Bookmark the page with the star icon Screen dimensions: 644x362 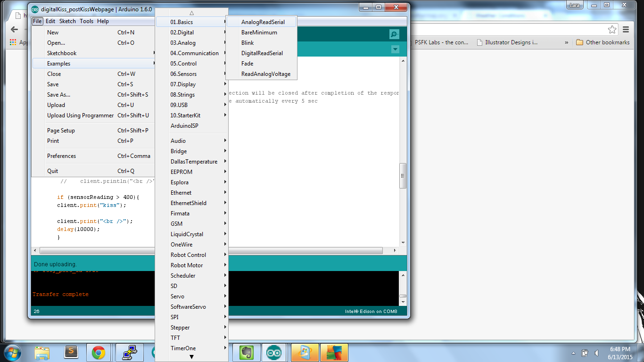point(612,29)
